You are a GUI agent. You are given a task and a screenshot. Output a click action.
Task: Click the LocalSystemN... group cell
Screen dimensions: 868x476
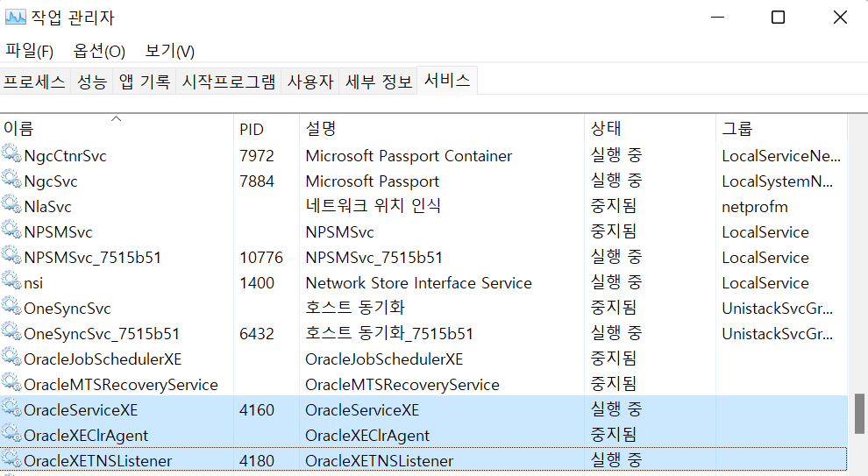point(777,181)
